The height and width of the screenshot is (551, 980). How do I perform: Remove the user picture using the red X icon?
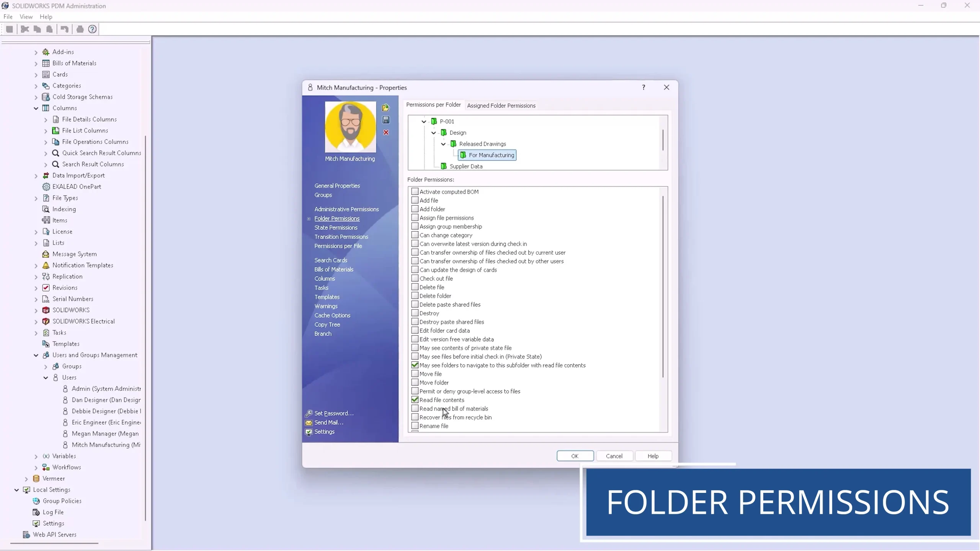(386, 132)
